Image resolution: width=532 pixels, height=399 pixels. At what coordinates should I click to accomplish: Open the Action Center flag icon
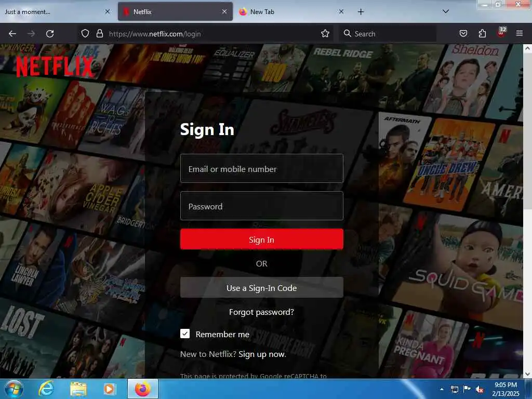point(467,389)
